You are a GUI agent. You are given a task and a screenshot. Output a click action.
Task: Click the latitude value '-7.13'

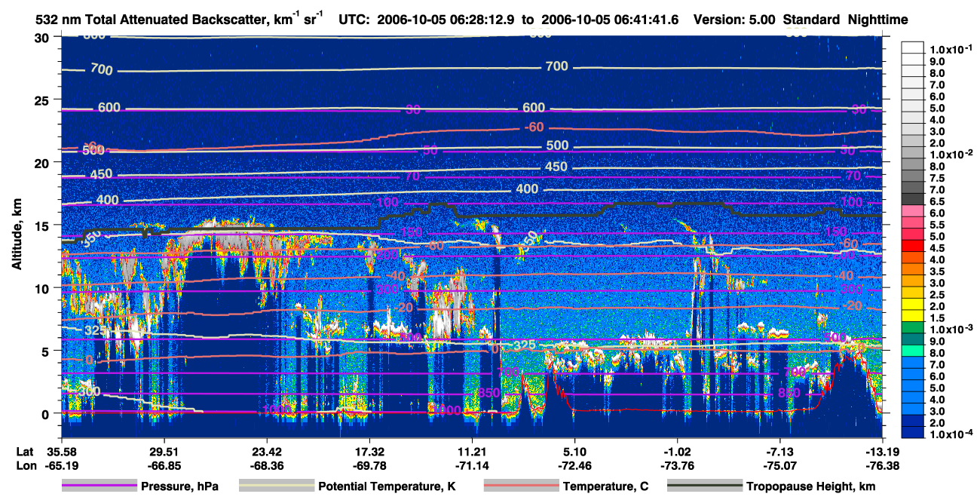tap(780, 451)
